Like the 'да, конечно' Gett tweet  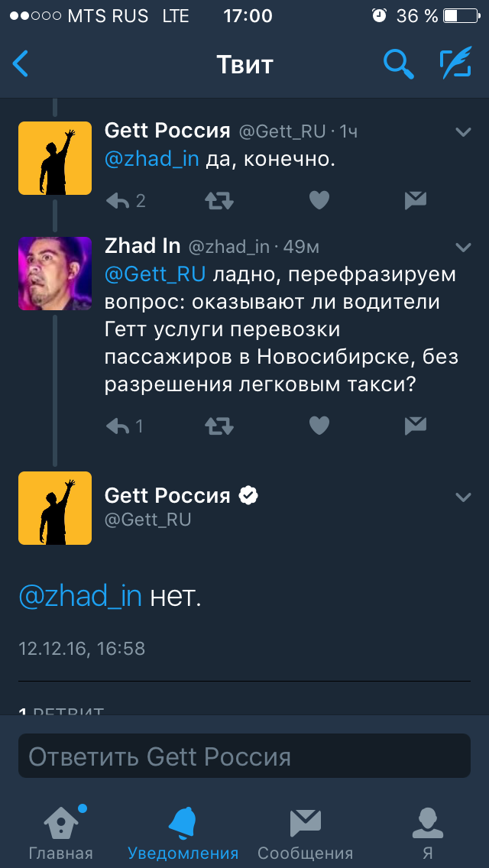pos(319,201)
